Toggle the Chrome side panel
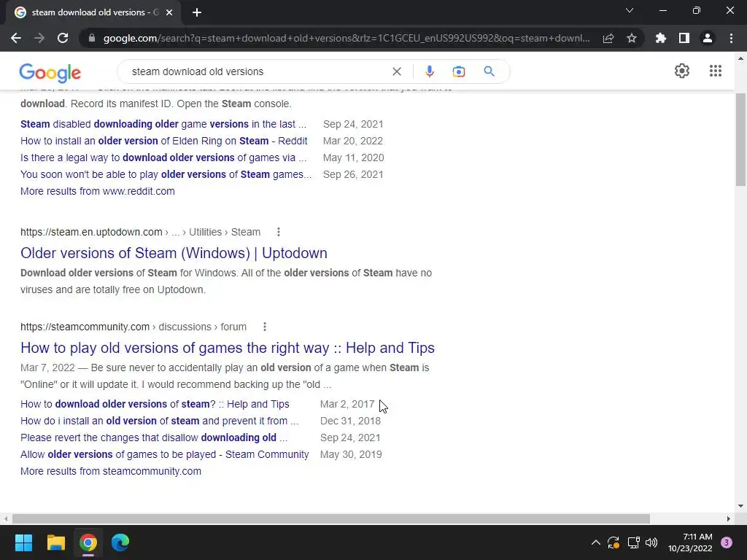This screenshot has width=747, height=560. 684,38
